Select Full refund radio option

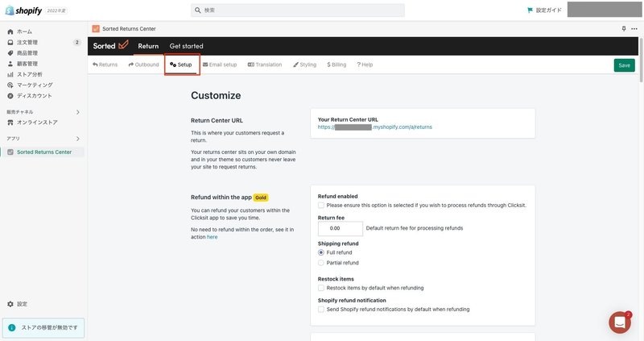pos(321,252)
